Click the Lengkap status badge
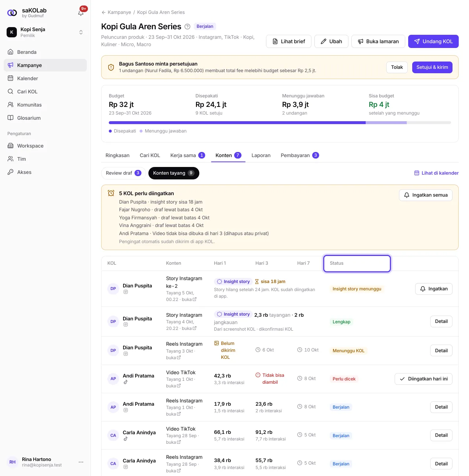The height and width of the screenshot is (476, 469). point(341,322)
